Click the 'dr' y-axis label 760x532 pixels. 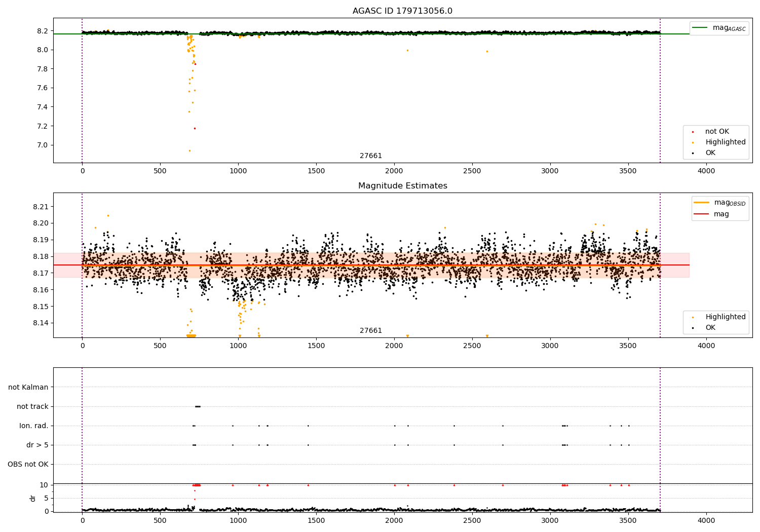tap(33, 498)
